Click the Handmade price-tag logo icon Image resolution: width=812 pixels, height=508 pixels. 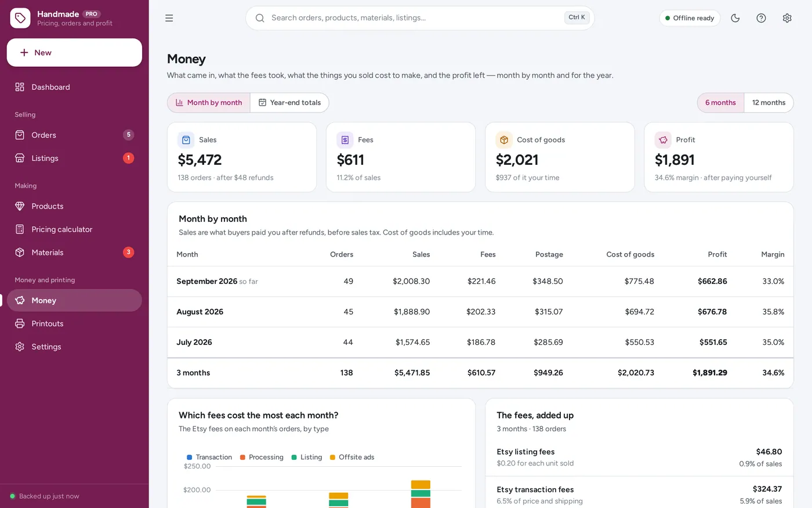(x=20, y=18)
